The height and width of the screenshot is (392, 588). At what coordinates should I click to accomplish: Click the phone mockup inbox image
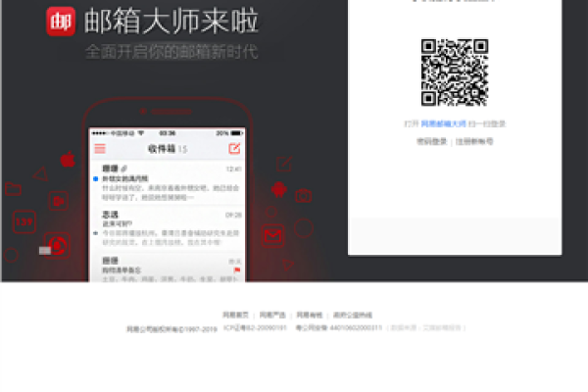[167, 205]
